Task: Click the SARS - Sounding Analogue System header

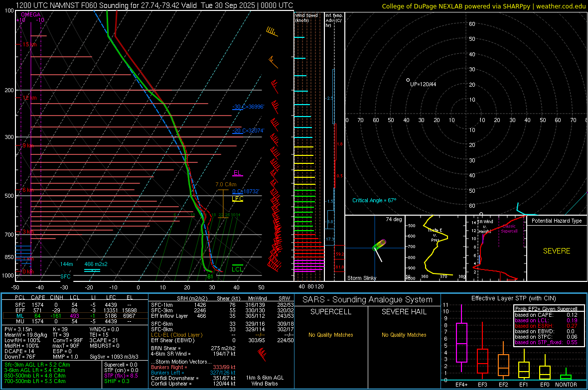Action: coord(368,300)
